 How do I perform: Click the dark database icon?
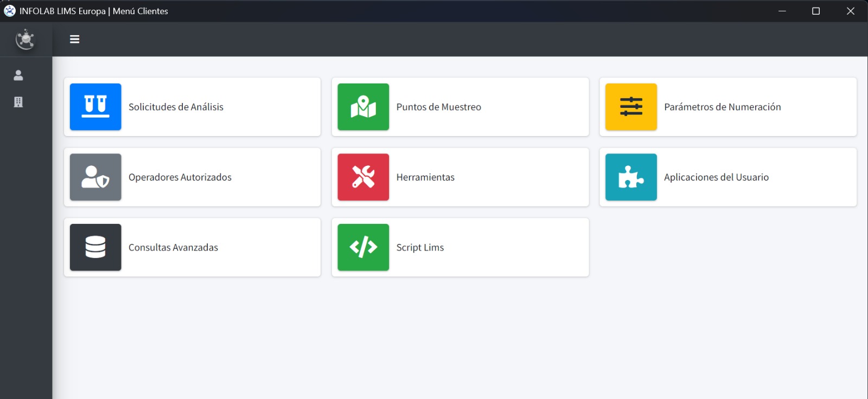click(x=95, y=247)
